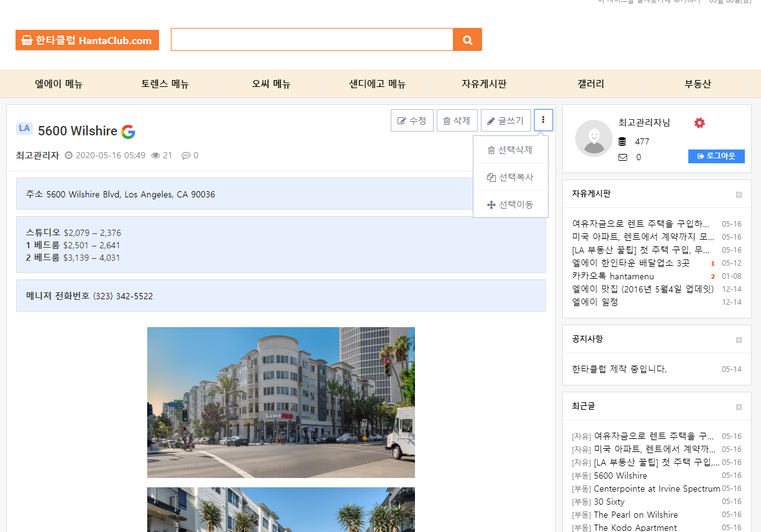Image resolution: width=761 pixels, height=532 pixels.
Task: Open the 부동산 navigation tab
Action: coord(698,84)
